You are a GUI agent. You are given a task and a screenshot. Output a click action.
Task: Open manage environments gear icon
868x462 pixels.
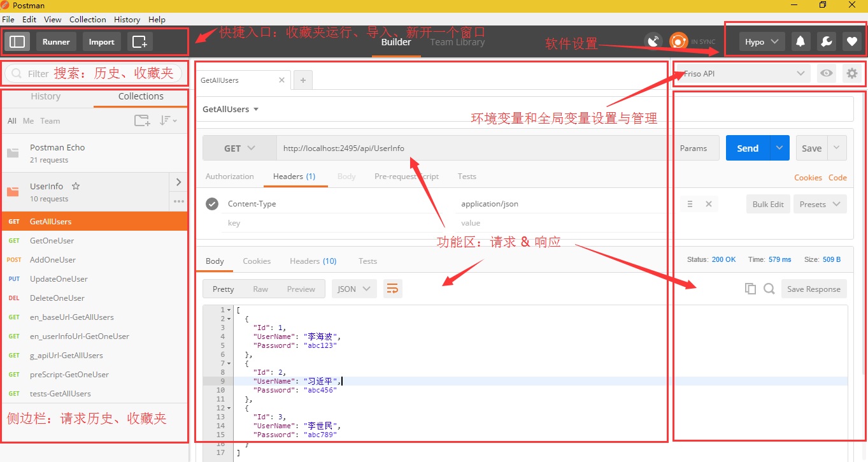(851, 74)
